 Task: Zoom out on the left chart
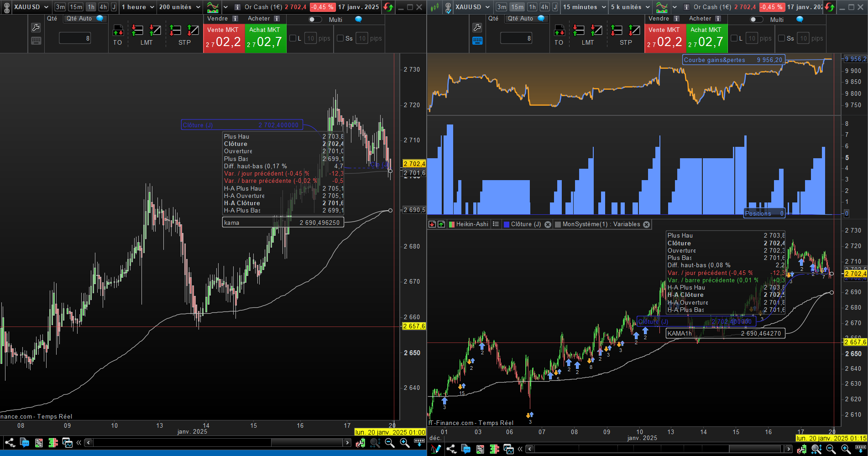pos(390,442)
